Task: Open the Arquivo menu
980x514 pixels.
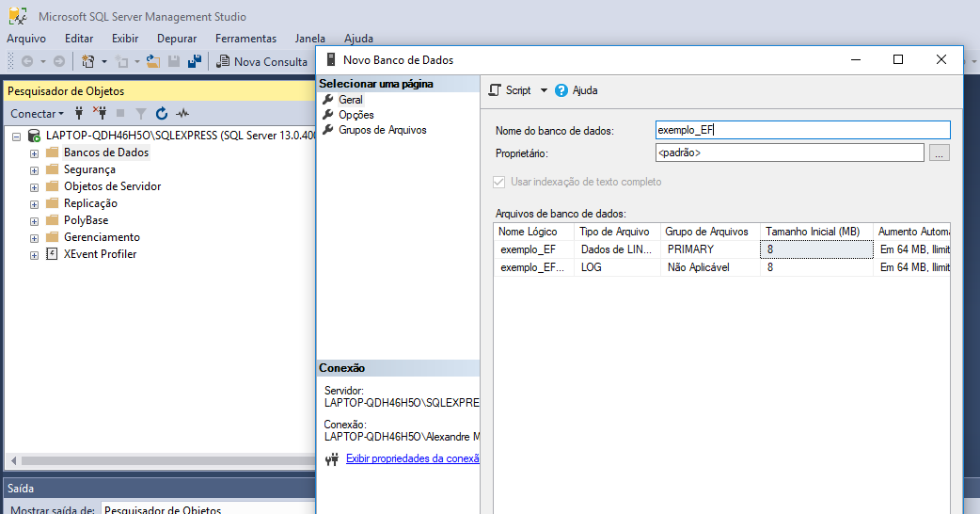Action: point(26,39)
